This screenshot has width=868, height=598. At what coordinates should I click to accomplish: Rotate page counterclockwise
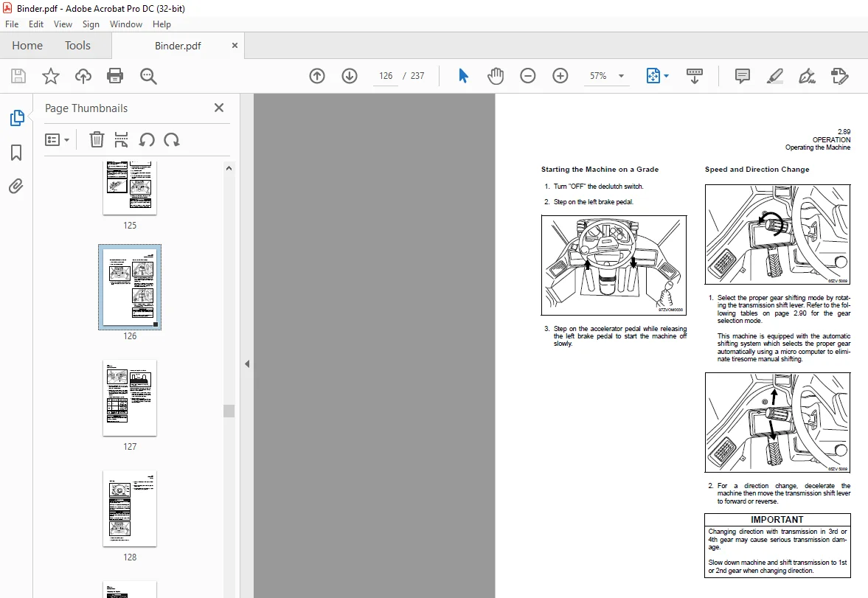coord(147,139)
